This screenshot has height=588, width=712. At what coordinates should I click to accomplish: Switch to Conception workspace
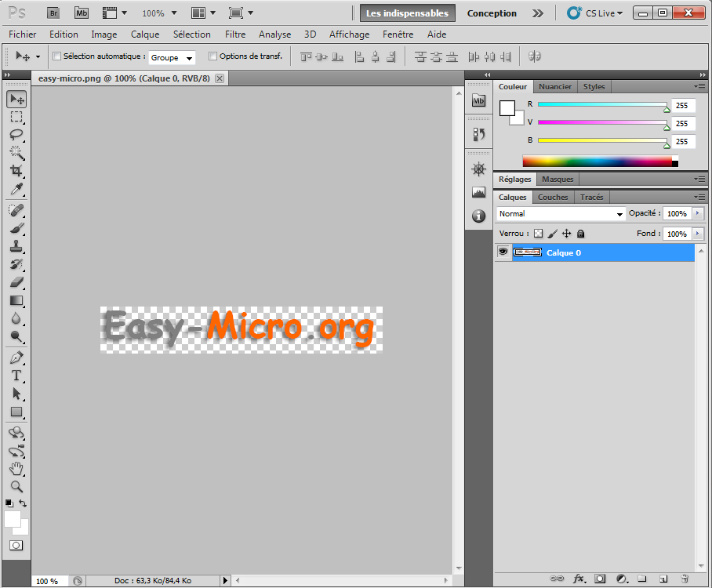coord(492,13)
